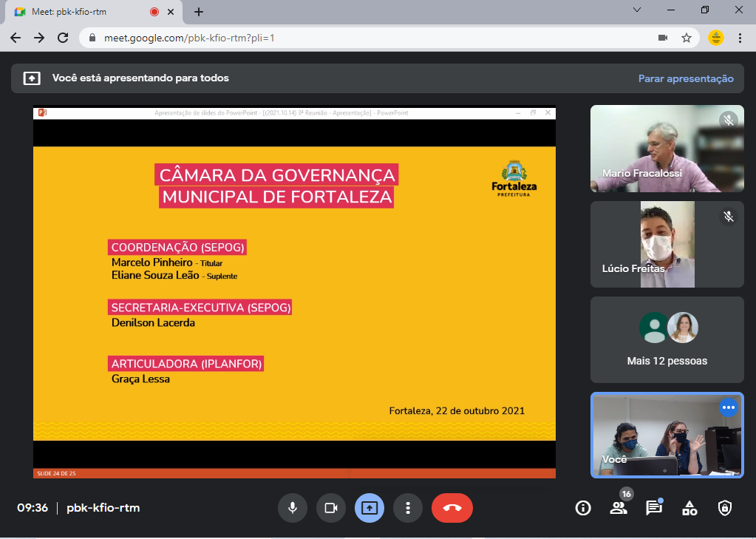Select Mais 12 pessoas tile
The height and width of the screenshot is (539, 756).
pos(667,339)
